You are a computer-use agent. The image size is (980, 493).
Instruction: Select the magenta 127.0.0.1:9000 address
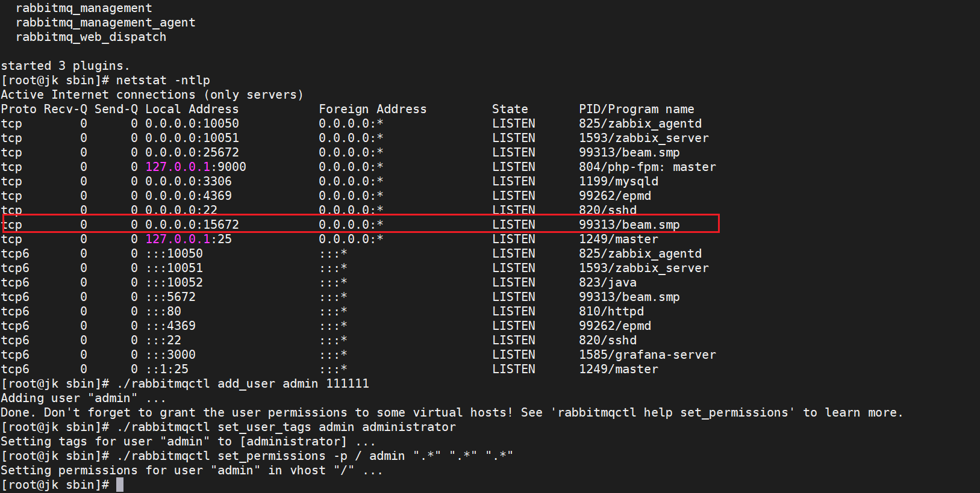[196, 167]
